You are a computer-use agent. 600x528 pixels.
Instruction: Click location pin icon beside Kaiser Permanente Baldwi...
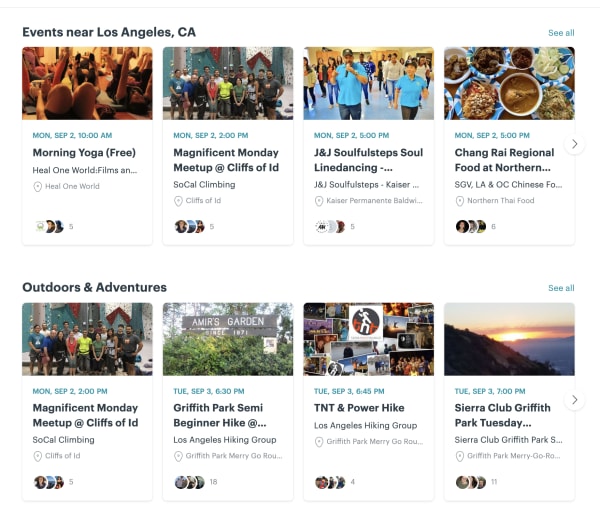pyautogui.click(x=319, y=201)
